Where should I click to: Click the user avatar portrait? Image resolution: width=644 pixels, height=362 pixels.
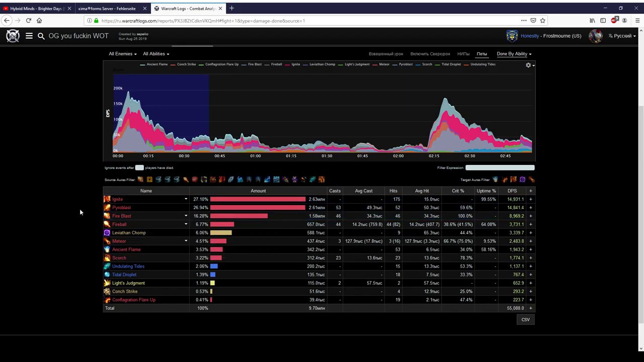click(596, 36)
